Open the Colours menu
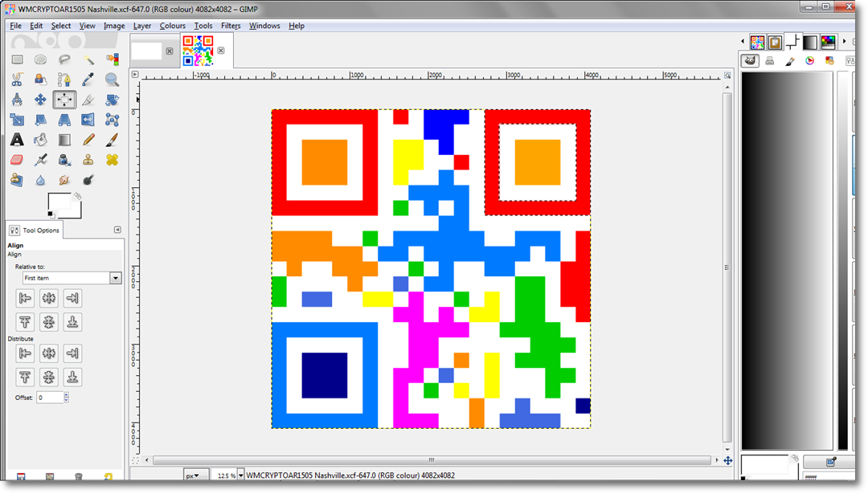Screen dimensions: 868x494 click(x=172, y=26)
